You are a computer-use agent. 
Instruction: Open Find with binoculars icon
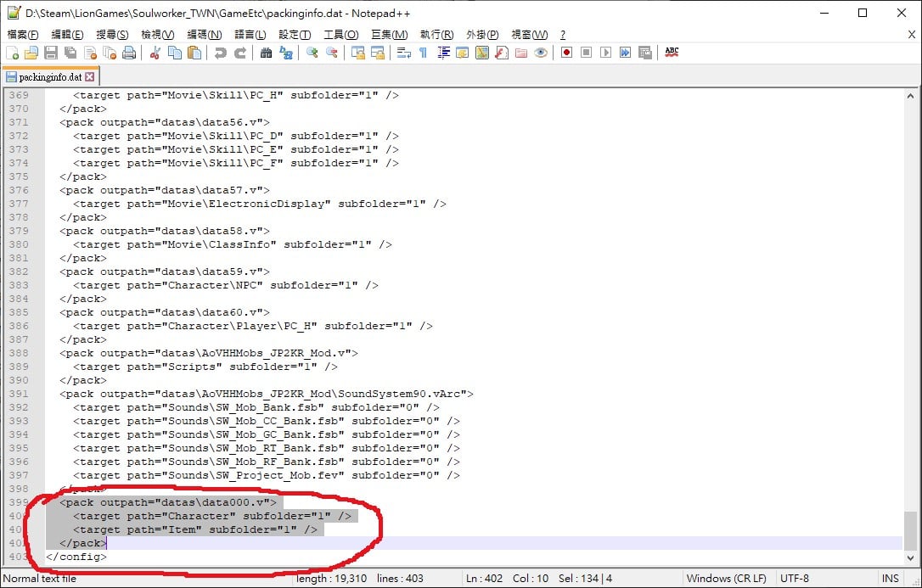pyautogui.click(x=267, y=53)
